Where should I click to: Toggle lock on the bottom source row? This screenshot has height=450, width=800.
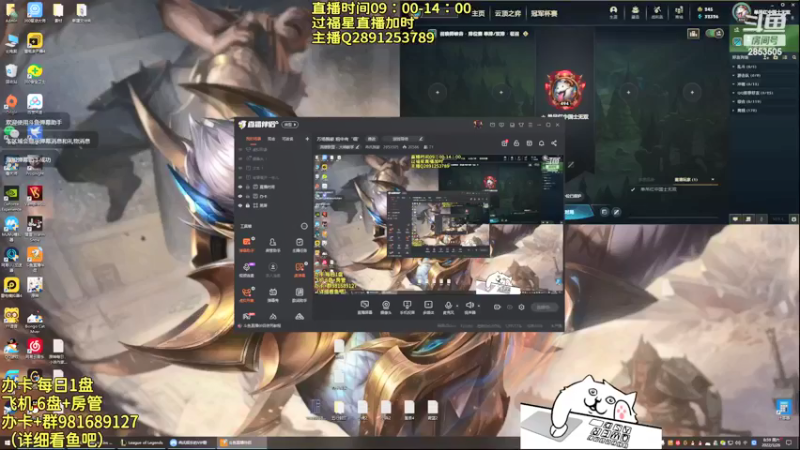tap(248, 206)
